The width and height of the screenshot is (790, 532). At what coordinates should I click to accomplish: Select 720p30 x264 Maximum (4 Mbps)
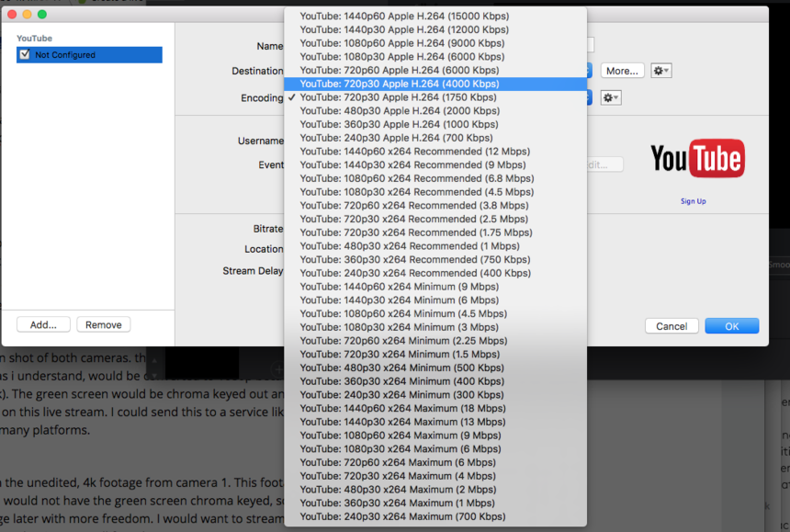click(x=435, y=476)
